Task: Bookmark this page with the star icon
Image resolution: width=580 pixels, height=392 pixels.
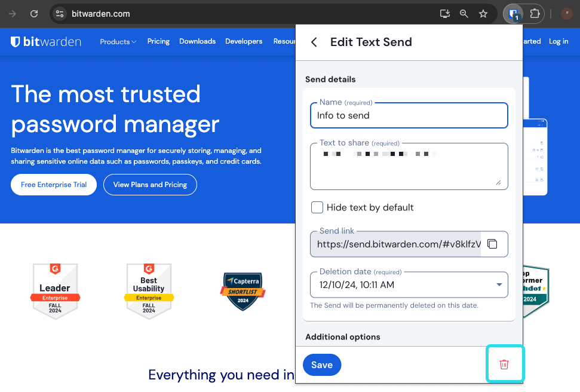Action: 483,14
